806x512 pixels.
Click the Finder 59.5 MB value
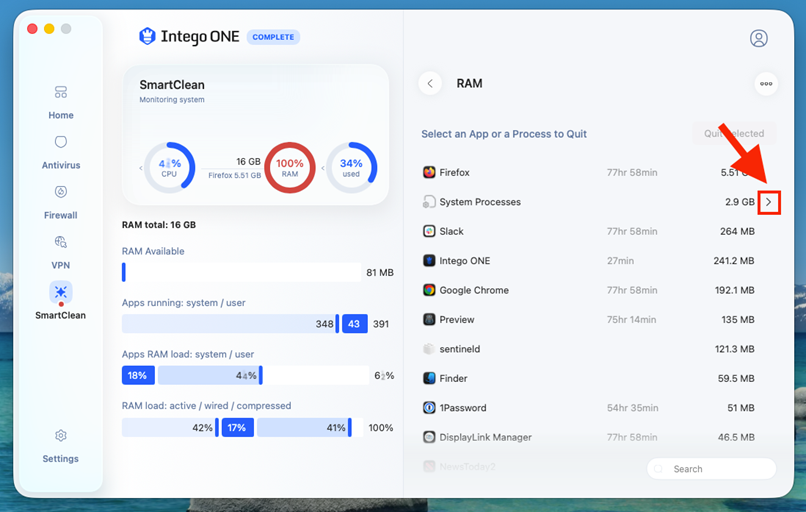[x=736, y=378]
